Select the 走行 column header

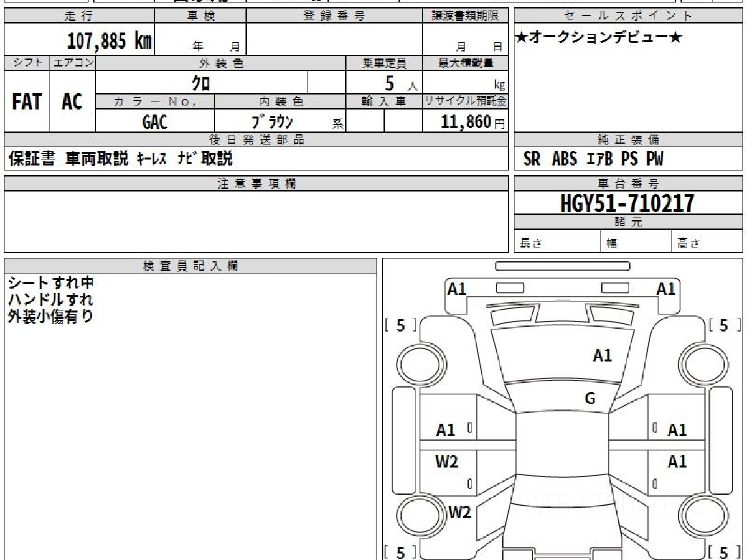(78, 16)
